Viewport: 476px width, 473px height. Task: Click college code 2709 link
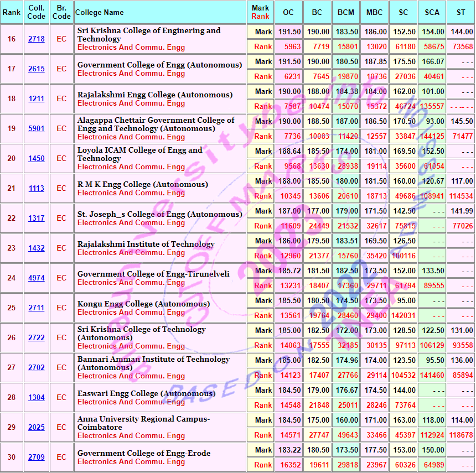tap(37, 458)
